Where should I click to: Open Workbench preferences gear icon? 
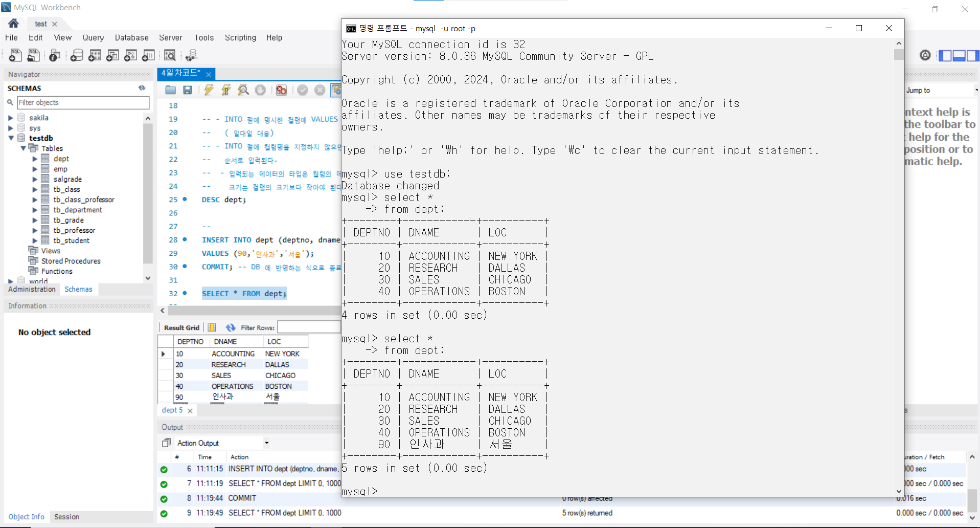(925, 55)
